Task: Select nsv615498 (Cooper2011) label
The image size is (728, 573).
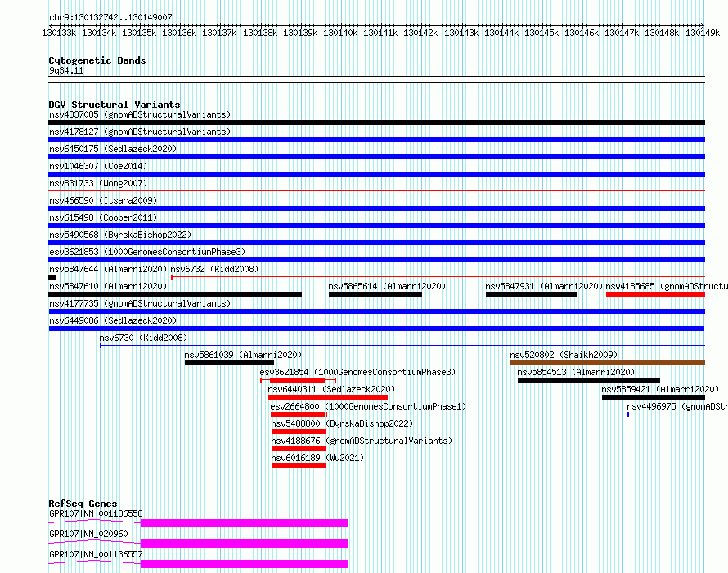Action: point(103,217)
